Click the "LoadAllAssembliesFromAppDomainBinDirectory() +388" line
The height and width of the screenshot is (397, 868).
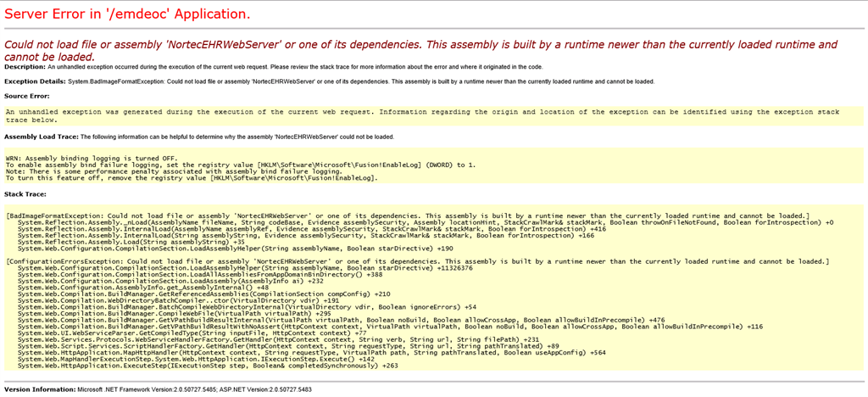pyautogui.click(x=200, y=275)
